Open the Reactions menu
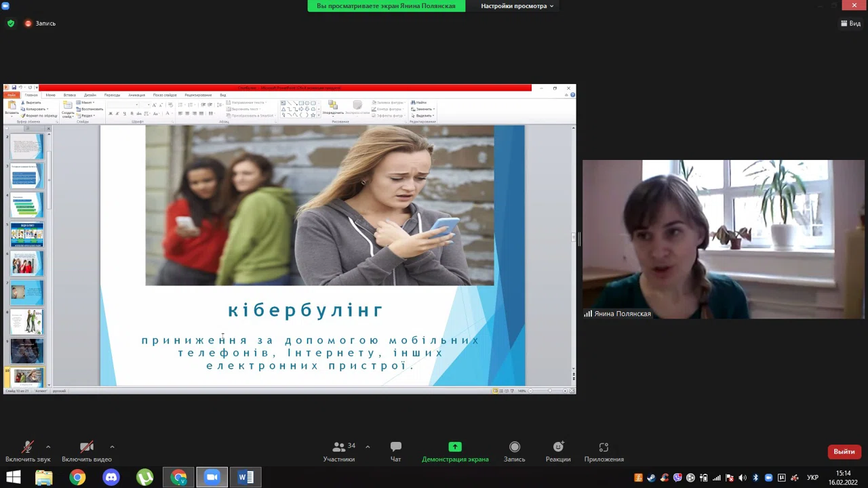The width and height of the screenshot is (868, 488). pyautogui.click(x=558, y=451)
